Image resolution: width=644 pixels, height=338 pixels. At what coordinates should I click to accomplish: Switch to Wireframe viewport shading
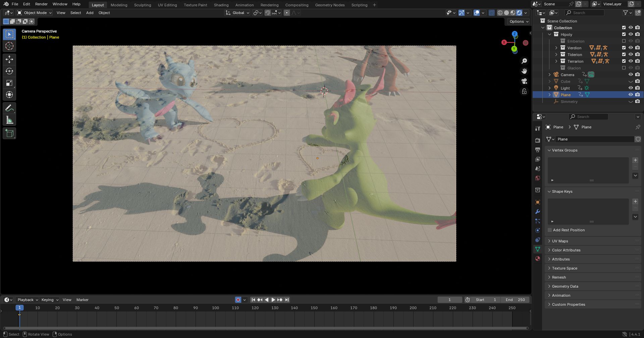[x=500, y=13]
